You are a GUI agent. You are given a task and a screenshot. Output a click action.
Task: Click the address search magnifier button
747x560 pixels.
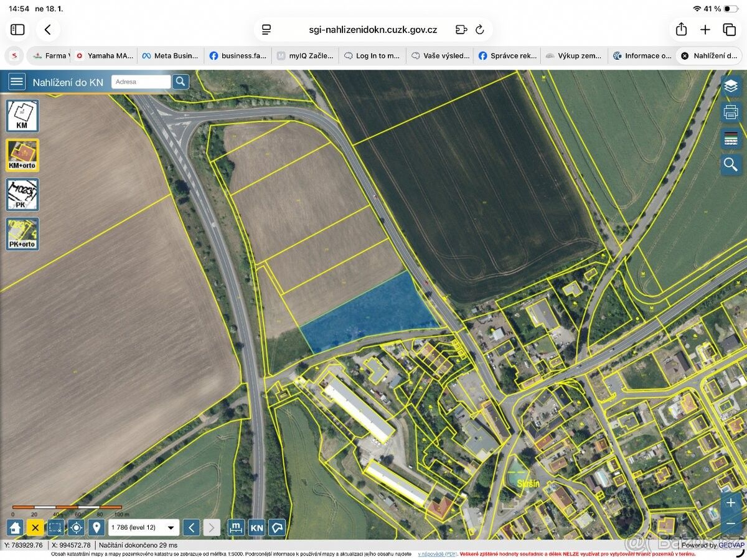pyautogui.click(x=181, y=82)
